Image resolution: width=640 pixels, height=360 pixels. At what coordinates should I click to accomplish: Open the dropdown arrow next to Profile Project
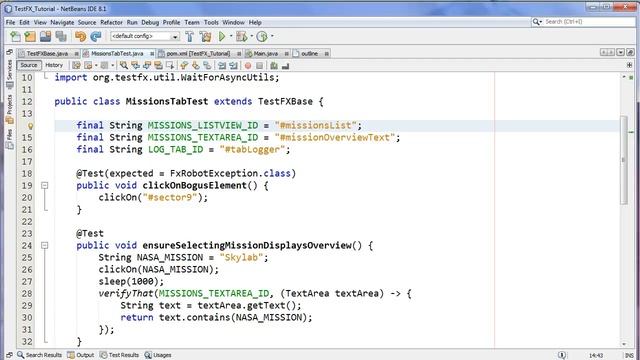272,36
